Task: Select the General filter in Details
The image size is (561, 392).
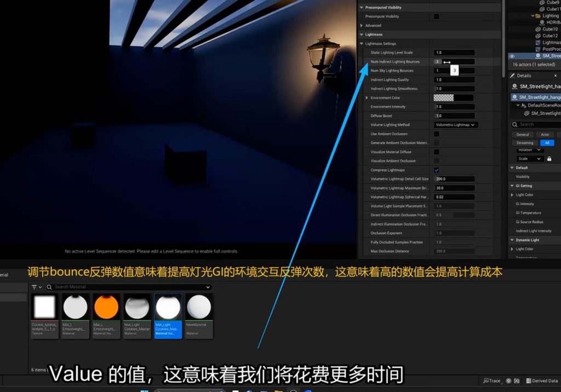Action: click(523, 134)
